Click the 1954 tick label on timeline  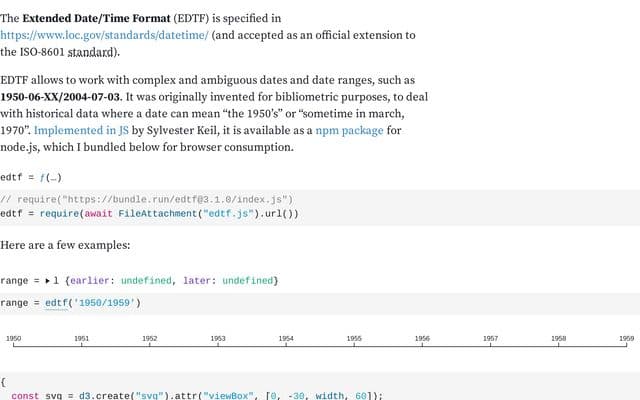286,338
